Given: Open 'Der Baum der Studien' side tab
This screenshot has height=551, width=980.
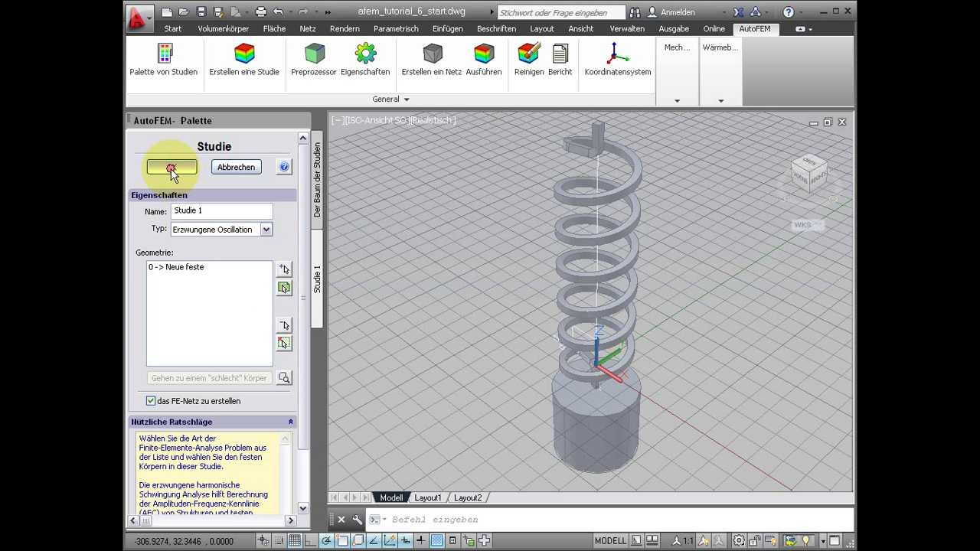Looking at the screenshot, I should (x=317, y=180).
